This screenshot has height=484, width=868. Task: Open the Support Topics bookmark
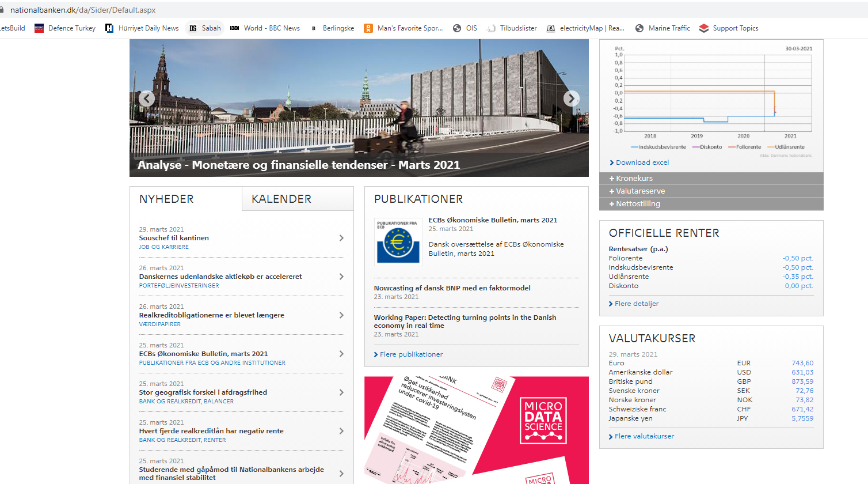point(729,28)
